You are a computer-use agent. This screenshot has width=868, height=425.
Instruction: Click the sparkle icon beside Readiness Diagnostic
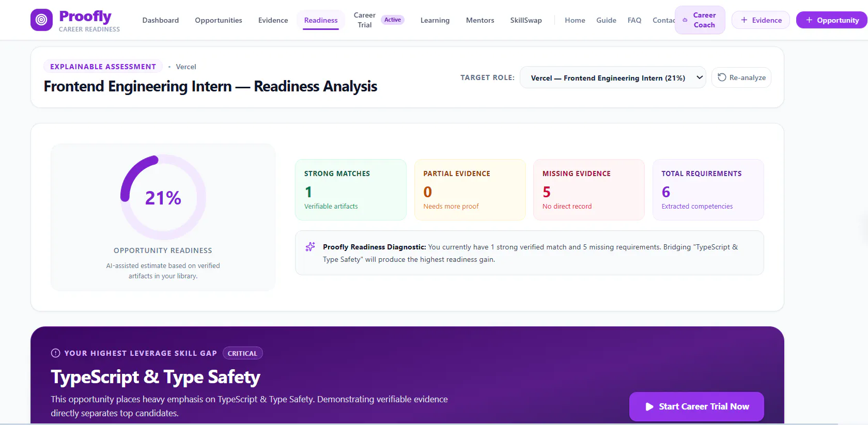tap(310, 247)
